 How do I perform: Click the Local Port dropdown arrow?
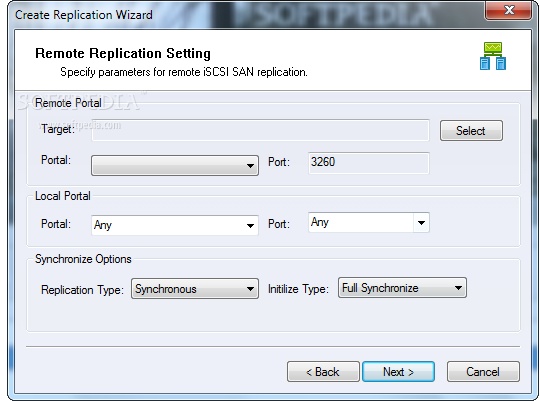[421, 223]
